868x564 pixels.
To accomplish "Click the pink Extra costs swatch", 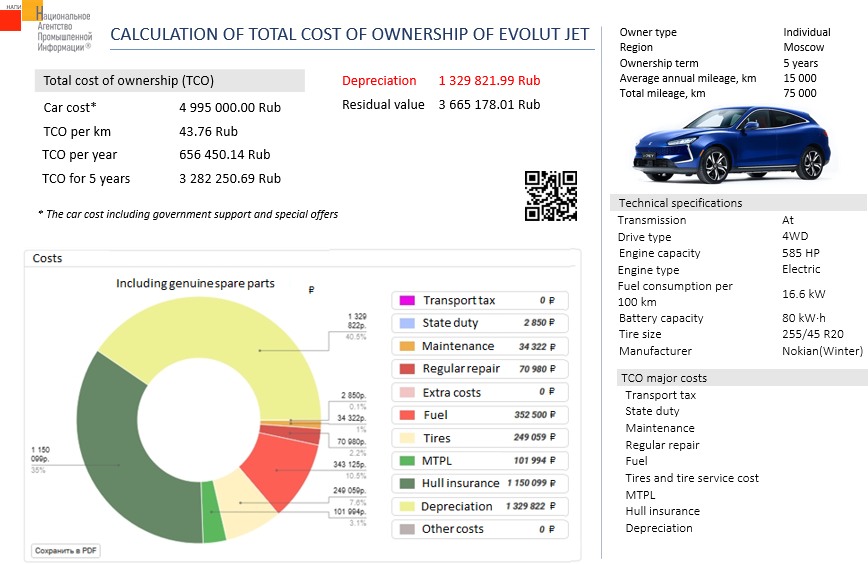I will click(407, 392).
